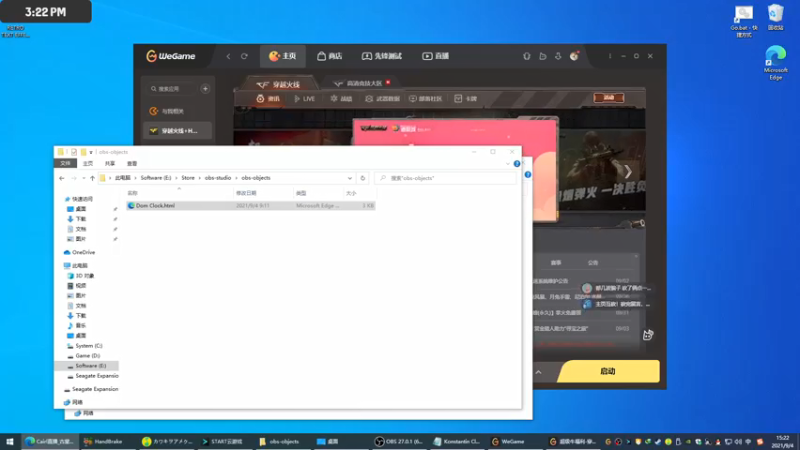The image size is (800, 450).
Task: Click the Store breadcrumb in address bar
Action: 188,178
